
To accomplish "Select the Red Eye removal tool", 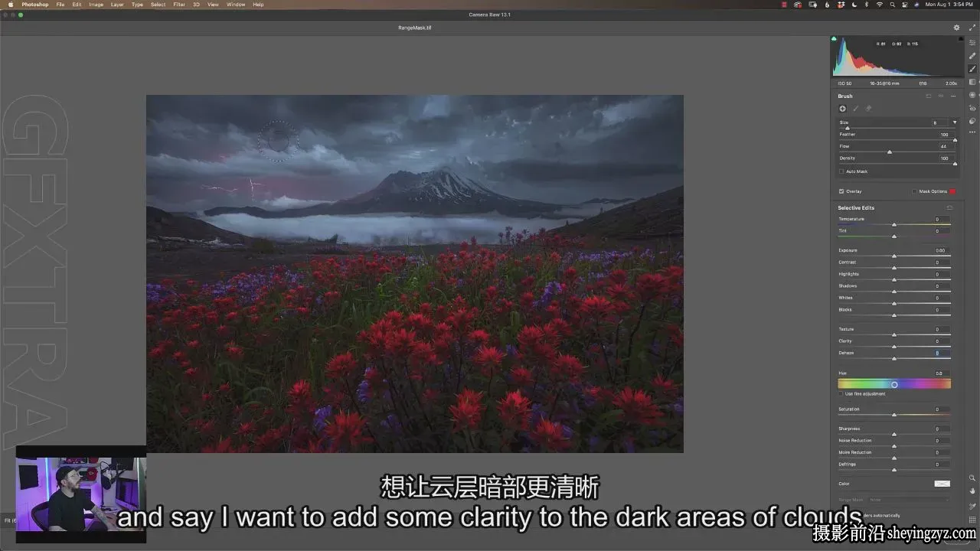I will click(972, 108).
